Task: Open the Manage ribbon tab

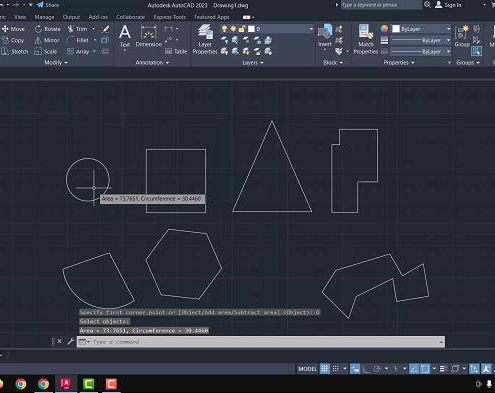Action: click(x=44, y=17)
